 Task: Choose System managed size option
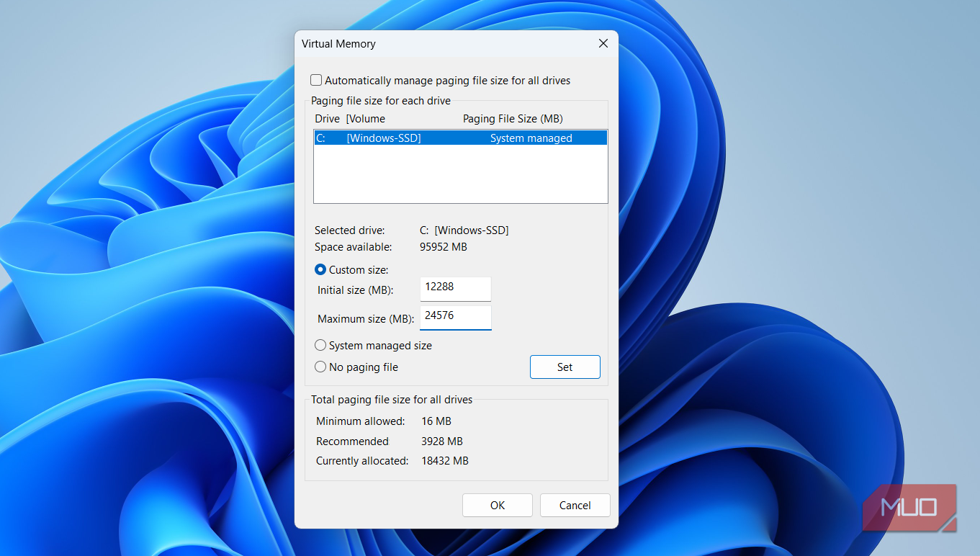point(320,346)
